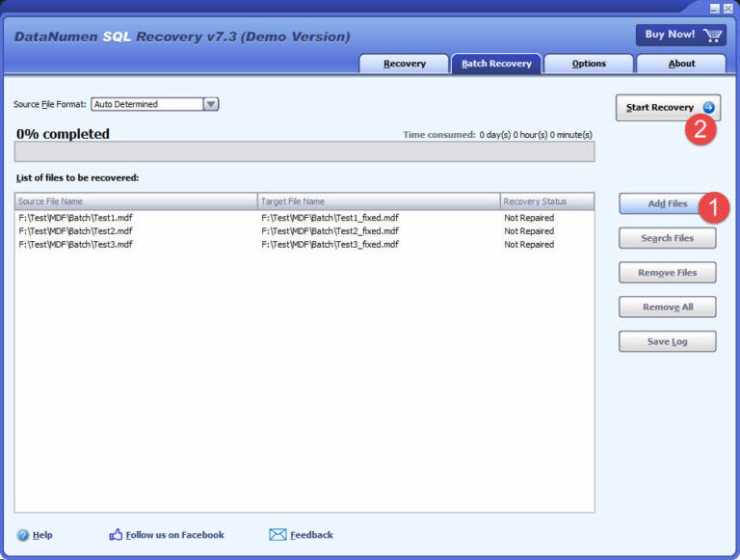Click Not Repaired status for Test2.mdf
This screenshot has width=740, height=560.
pyautogui.click(x=529, y=231)
